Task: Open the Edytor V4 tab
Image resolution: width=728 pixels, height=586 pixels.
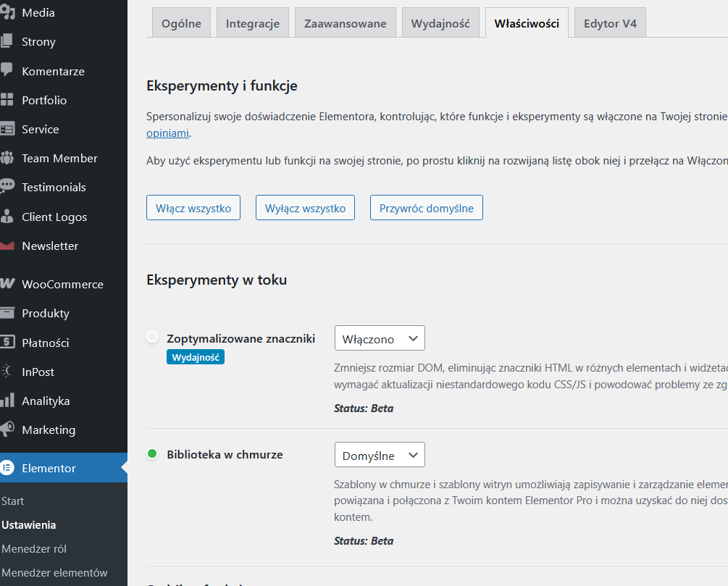Action: tap(610, 23)
